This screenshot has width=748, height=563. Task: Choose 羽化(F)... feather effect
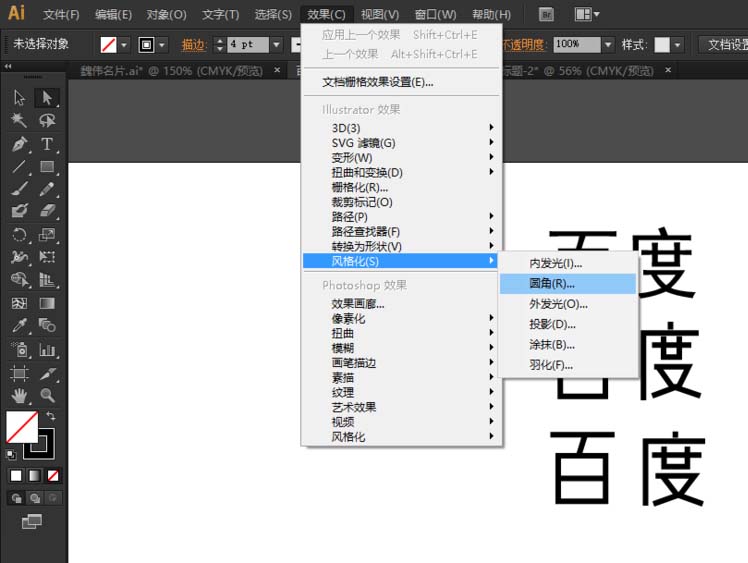click(x=568, y=365)
